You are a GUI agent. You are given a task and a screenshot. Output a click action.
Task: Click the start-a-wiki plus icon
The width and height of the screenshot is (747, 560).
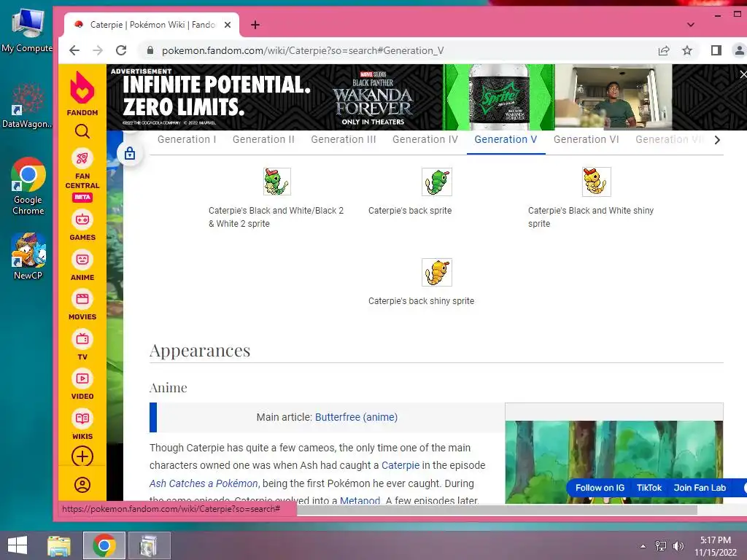[82, 456]
